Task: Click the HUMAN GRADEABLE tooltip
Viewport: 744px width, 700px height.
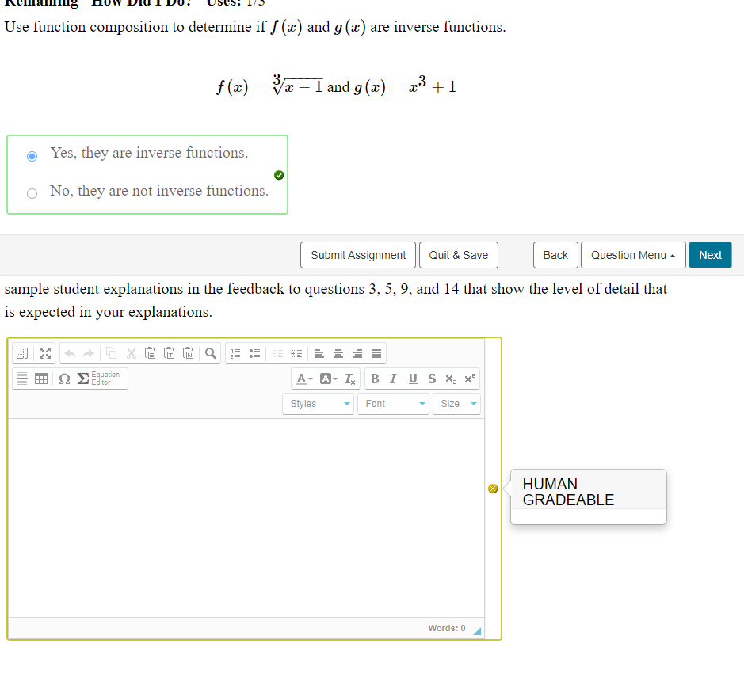Action: pos(589,496)
